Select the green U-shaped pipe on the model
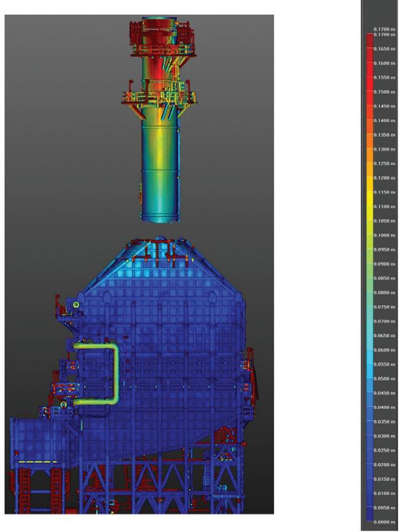 coord(116,373)
